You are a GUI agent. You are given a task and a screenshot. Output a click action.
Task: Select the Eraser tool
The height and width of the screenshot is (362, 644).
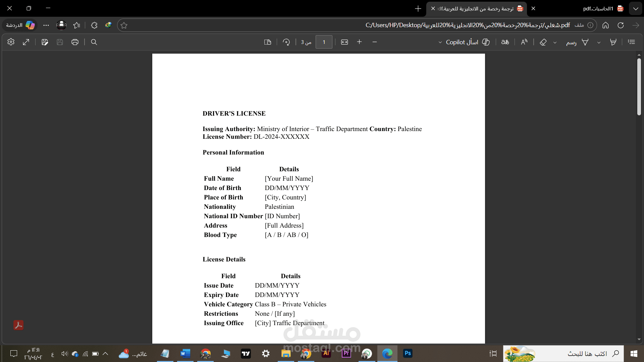pyautogui.click(x=543, y=42)
